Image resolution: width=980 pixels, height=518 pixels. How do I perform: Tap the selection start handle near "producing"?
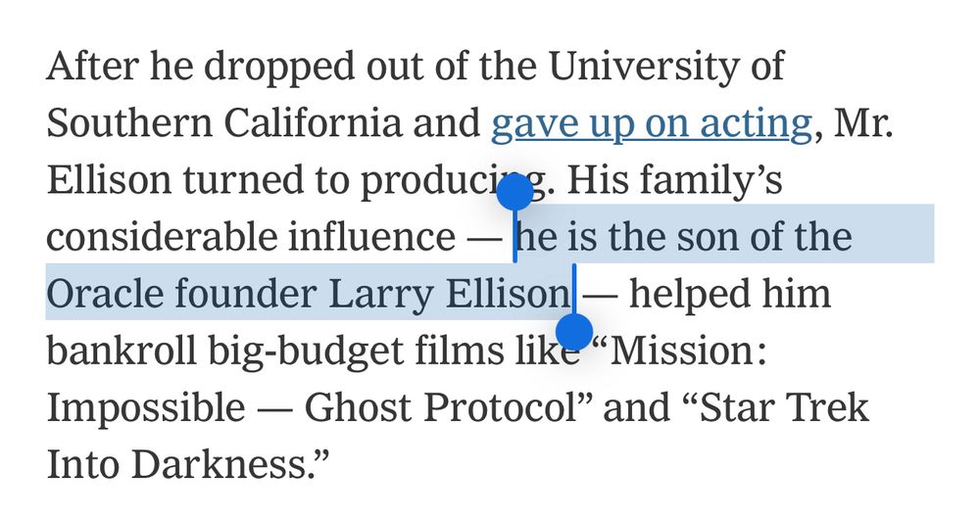click(x=515, y=192)
